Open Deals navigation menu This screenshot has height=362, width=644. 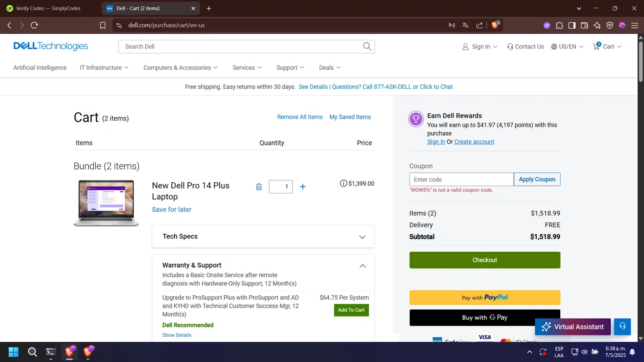(x=330, y=68)
